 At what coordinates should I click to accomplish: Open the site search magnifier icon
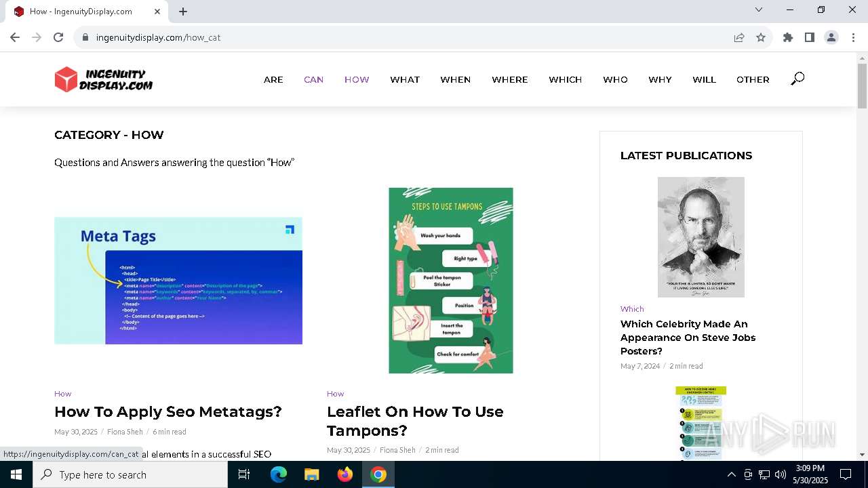[x=797, y=79]
